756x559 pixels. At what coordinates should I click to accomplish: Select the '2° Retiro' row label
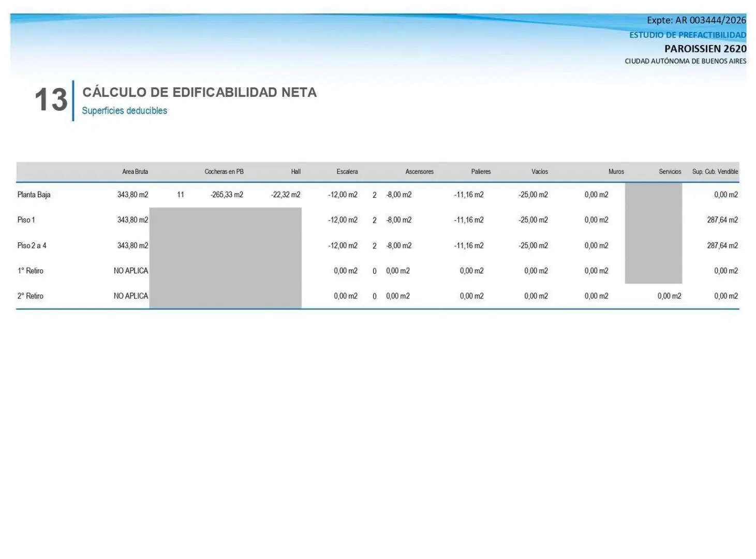pos(31,297)
